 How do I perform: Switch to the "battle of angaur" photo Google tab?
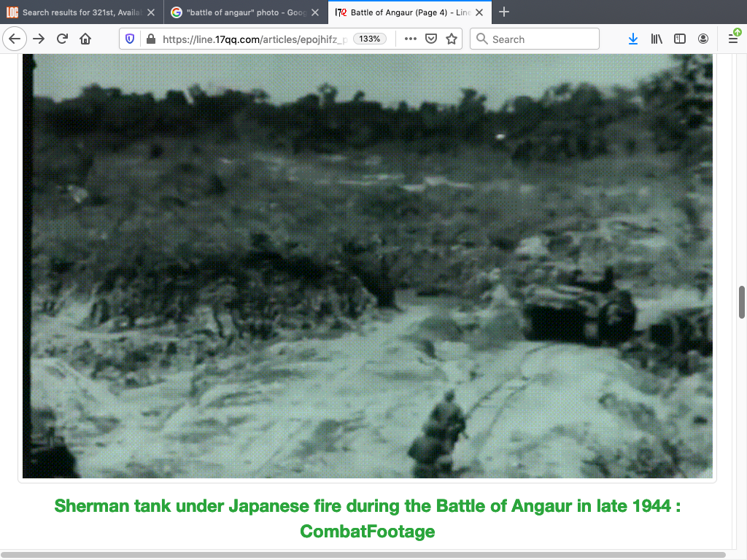[241, 12]
